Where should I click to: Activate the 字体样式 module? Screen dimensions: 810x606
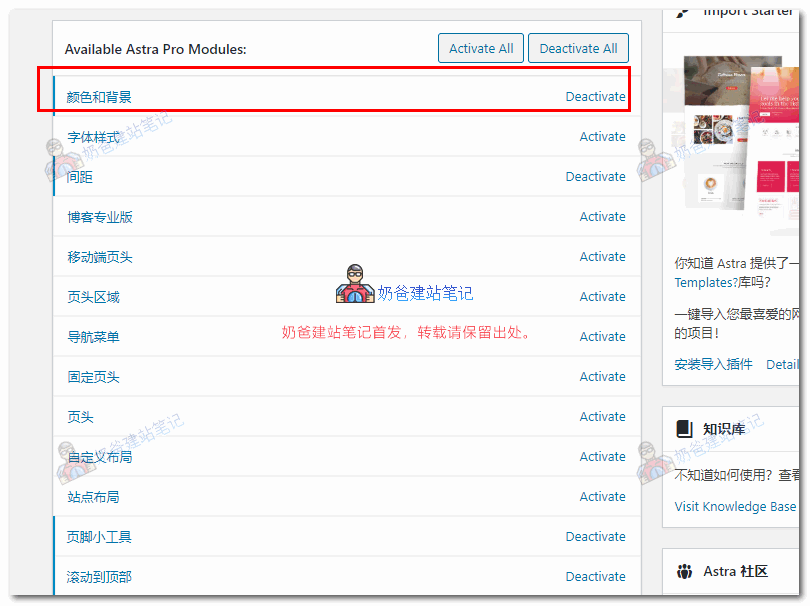602,137
